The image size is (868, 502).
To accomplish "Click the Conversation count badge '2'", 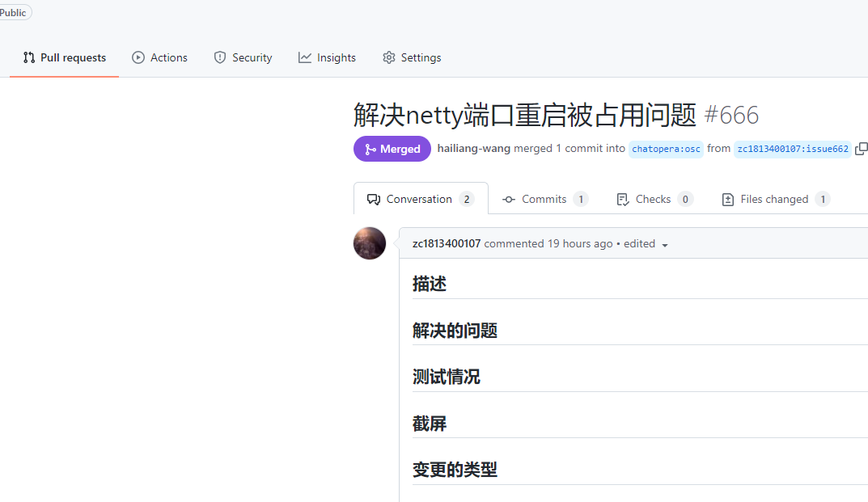I will pos(467,199).
